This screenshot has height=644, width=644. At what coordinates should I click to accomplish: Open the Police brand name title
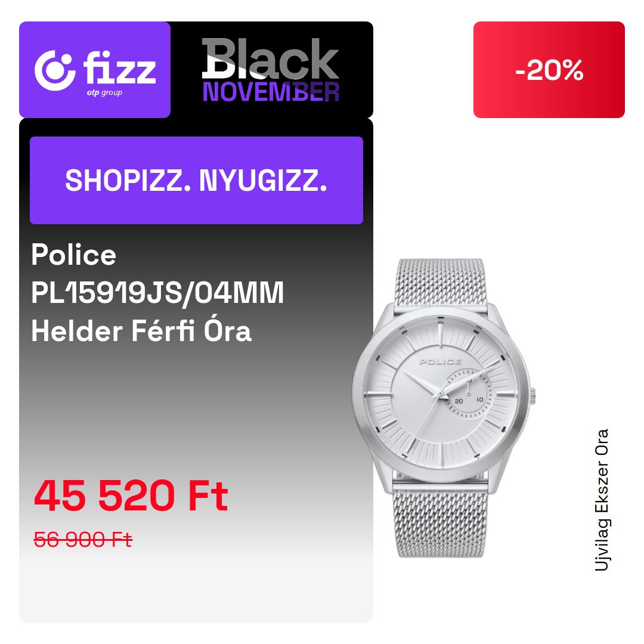(x=74, y=255)
